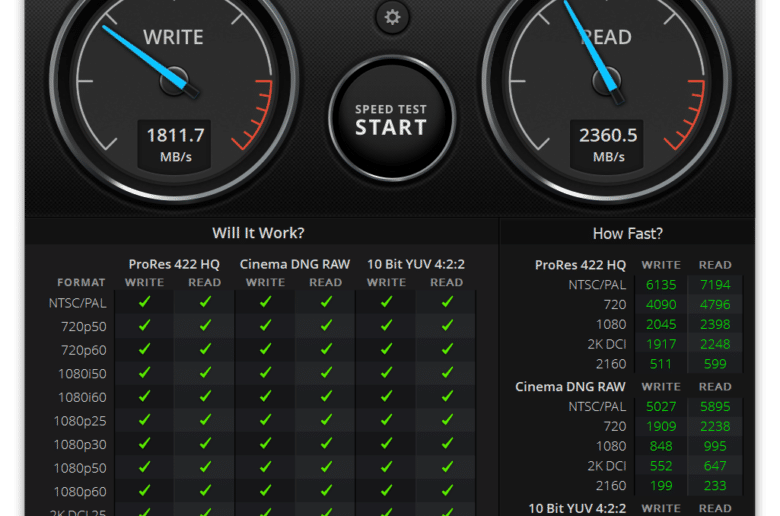Click the ProRes 1080 read value 2398

715,324
